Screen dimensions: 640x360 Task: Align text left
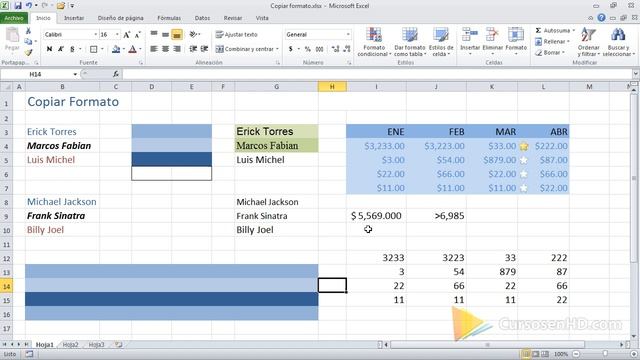154,49
